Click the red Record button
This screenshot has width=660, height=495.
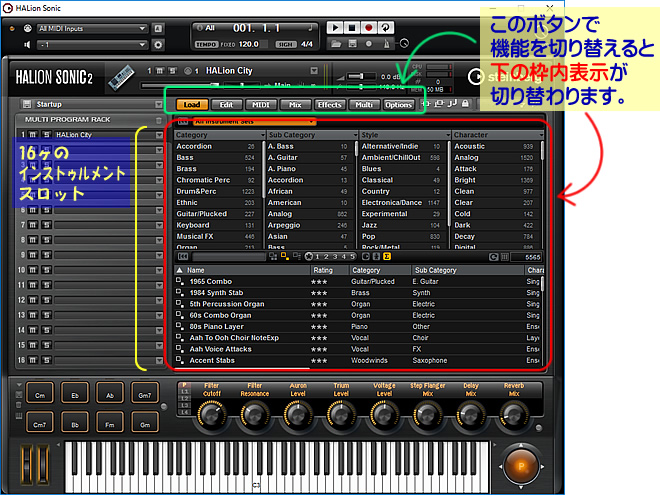click(368, 28)
